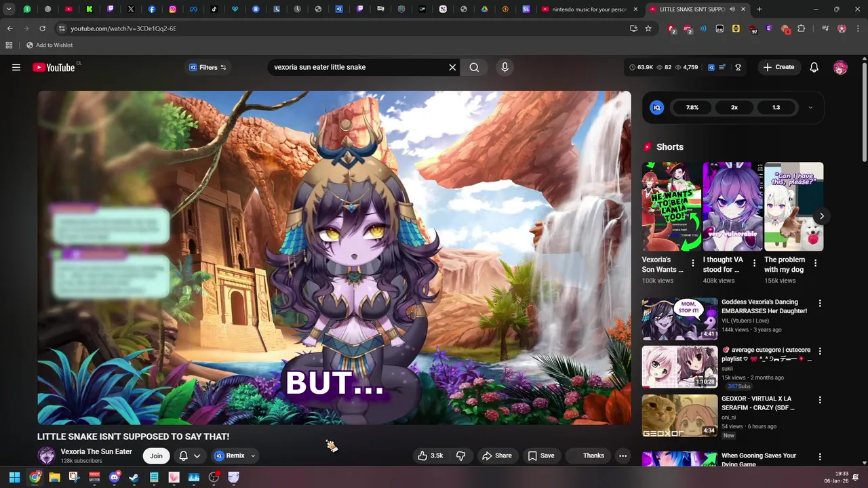Switch to 'nintendo music for your person' tab
This screenshot has width=868, height=488.
(589, 9)
